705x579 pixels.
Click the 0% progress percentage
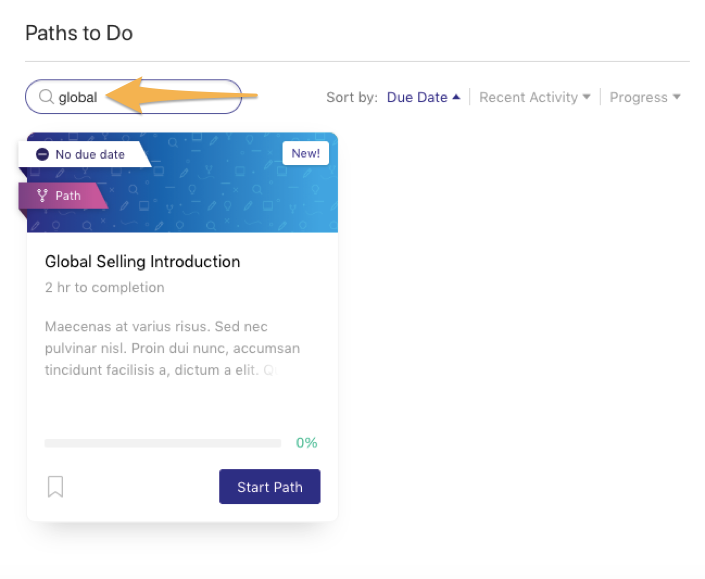pos(307,443)
